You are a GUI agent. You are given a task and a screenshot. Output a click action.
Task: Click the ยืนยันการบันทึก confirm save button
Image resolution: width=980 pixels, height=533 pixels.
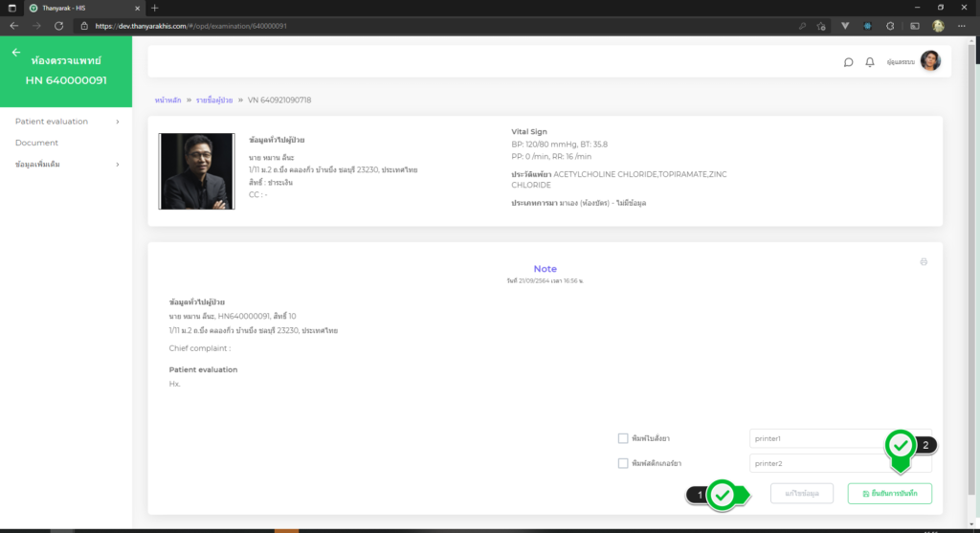click(889, 494)
